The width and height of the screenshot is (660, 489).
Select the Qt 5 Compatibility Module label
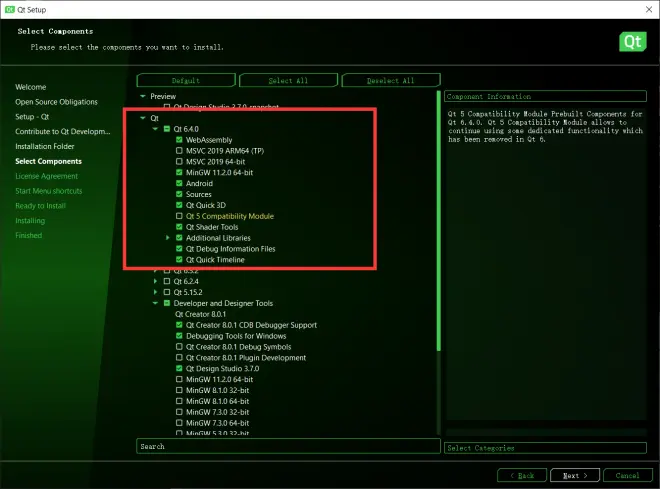pos(230,216)
